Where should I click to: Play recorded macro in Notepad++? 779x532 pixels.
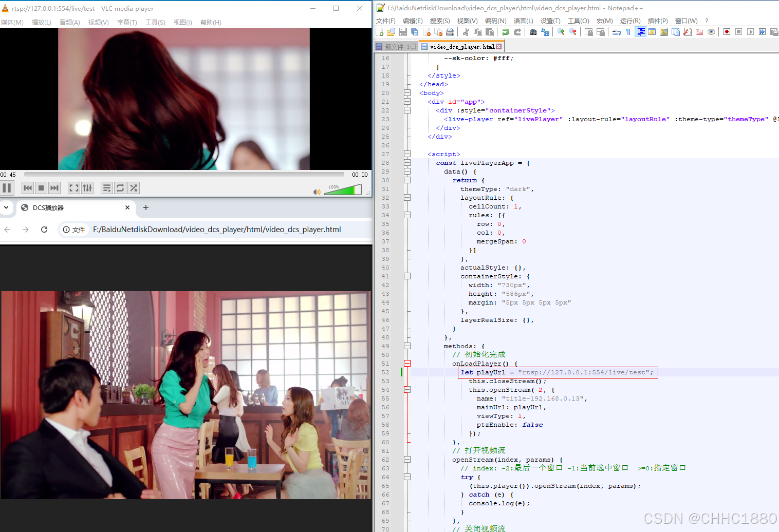tap(751, 32)
